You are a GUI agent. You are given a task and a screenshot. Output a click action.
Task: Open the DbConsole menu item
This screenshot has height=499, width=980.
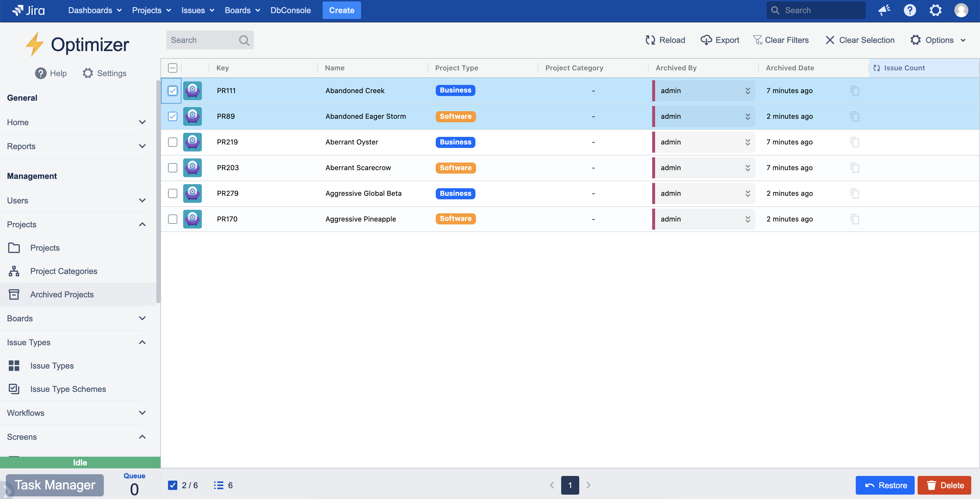pos(290,10)
